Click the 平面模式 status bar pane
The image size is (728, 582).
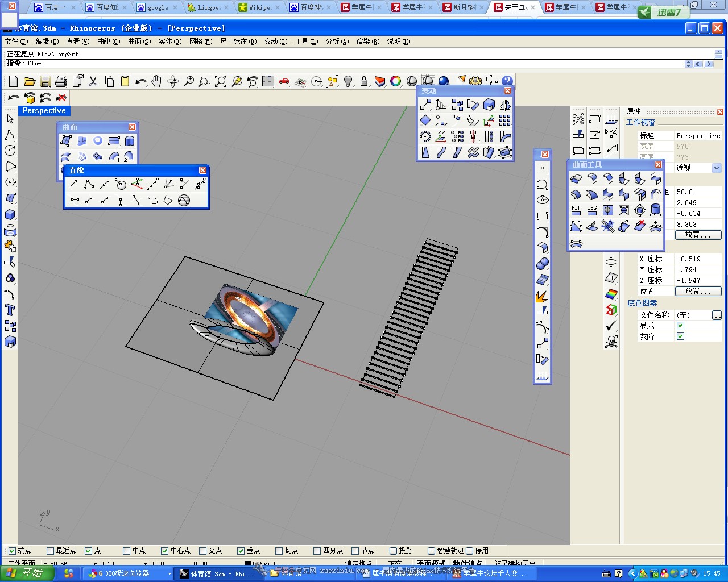[431, 563]
